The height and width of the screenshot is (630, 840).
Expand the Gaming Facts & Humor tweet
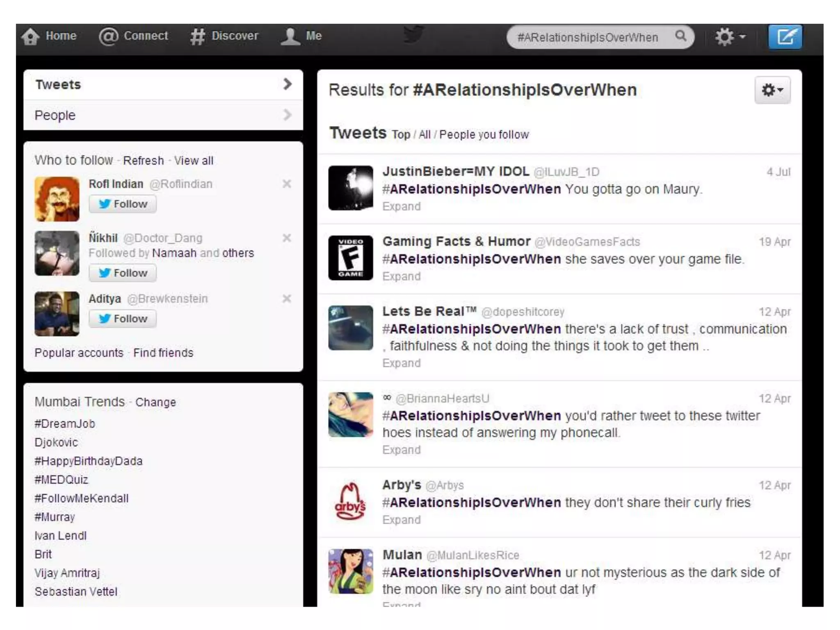[x=401, y=276]
